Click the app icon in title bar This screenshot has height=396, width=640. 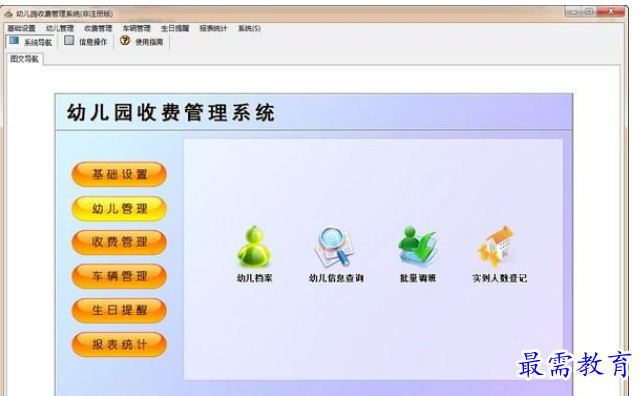9,14
